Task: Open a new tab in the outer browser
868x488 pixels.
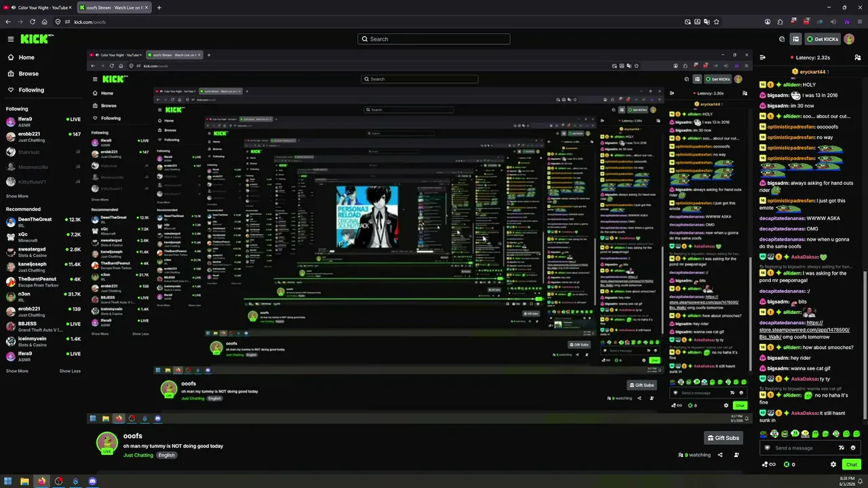Action: point(159,7)
